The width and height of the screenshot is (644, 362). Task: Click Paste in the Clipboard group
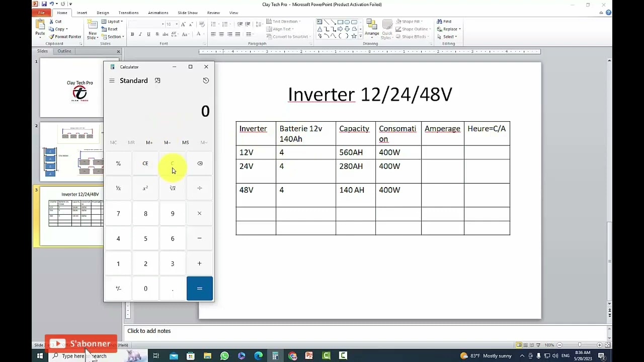40,28
